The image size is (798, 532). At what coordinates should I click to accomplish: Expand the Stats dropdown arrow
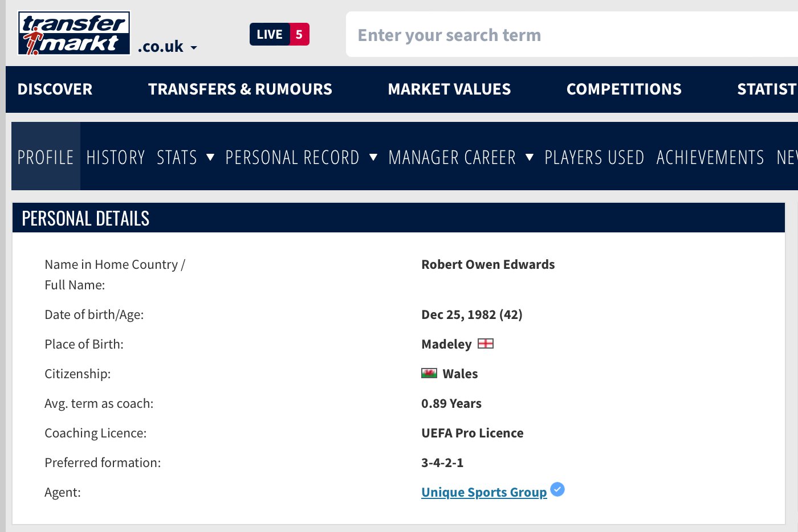coord(210,157)
